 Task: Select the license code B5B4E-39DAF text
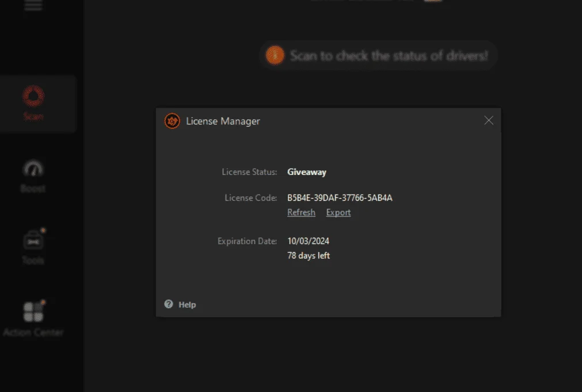(x=340, y=198)
